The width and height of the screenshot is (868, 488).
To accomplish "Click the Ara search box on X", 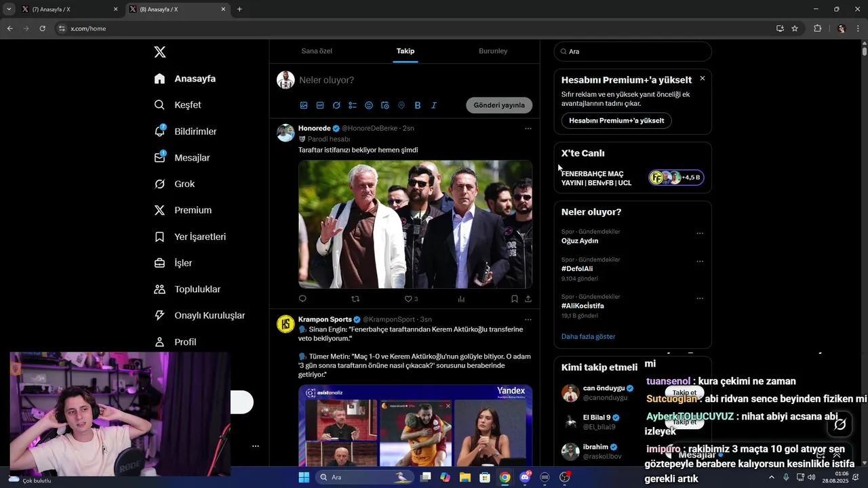I will [633, 52].
